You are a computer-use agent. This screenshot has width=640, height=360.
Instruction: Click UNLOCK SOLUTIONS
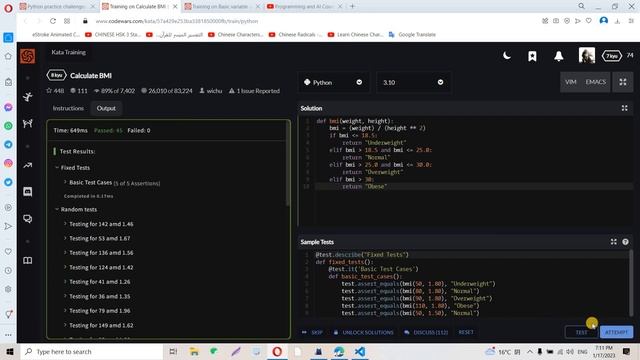(364, 332)
